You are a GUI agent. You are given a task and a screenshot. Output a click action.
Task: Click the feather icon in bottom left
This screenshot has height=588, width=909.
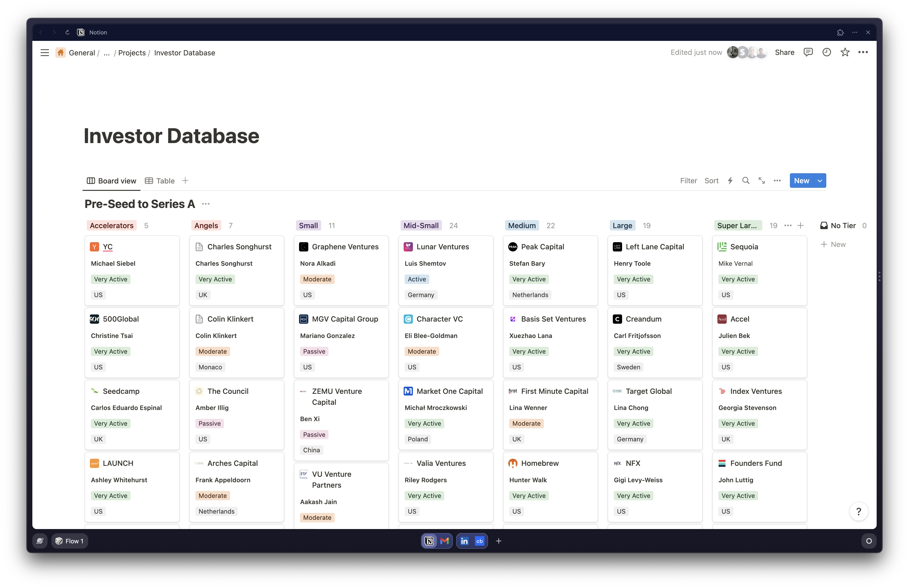pos(40,541)
